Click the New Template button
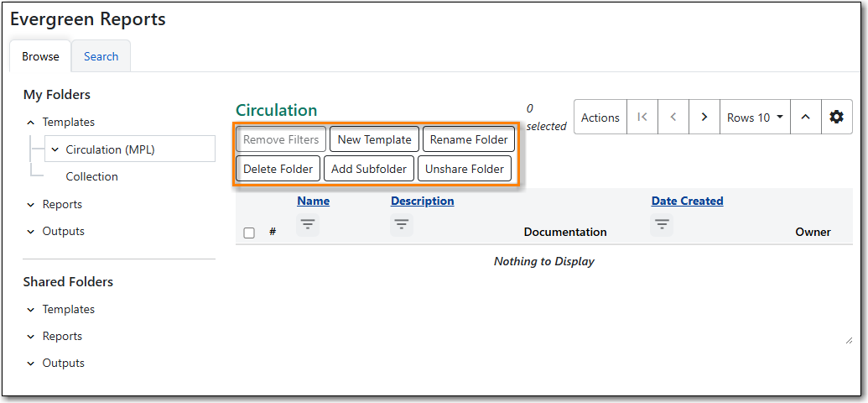Screen dimensions: 868x403 click(374, 139)
